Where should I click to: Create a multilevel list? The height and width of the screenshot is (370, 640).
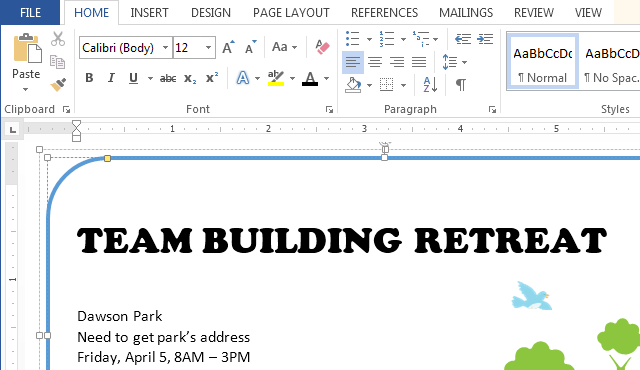[x=420, y=39]
